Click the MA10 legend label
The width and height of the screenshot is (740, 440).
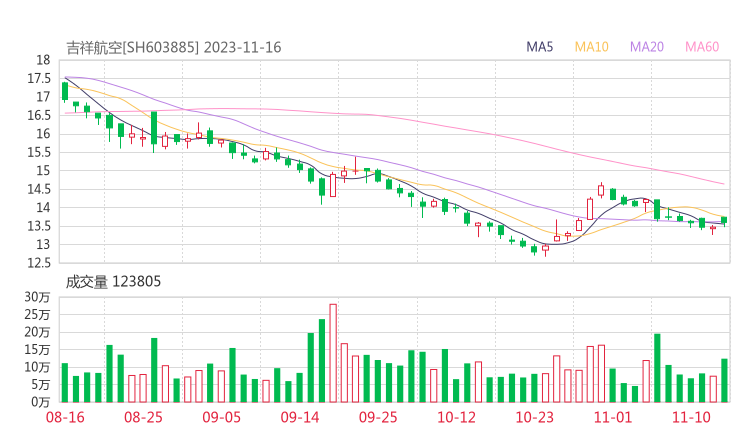(x=591, y=47)
